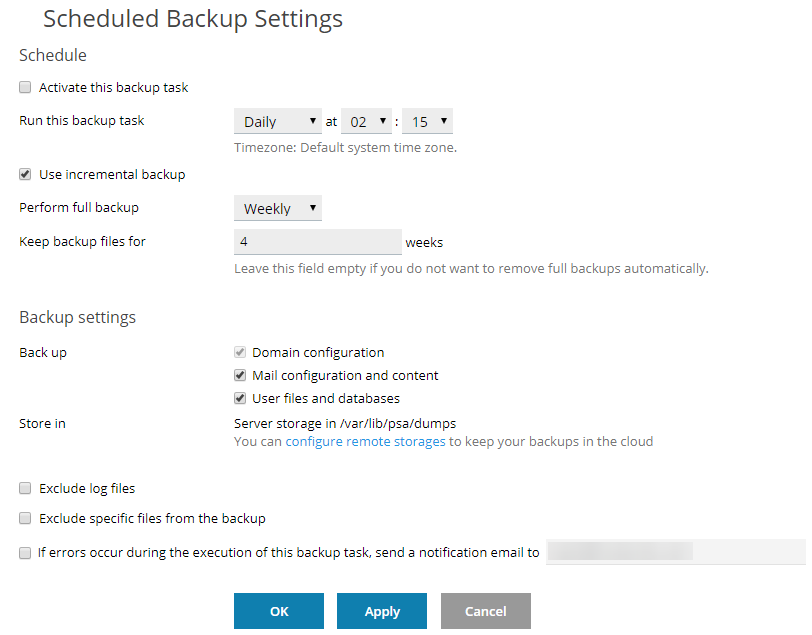Screen dimensions: 812x635
Task: Click the Timezone: Default system time zone text
Action: 345,148
